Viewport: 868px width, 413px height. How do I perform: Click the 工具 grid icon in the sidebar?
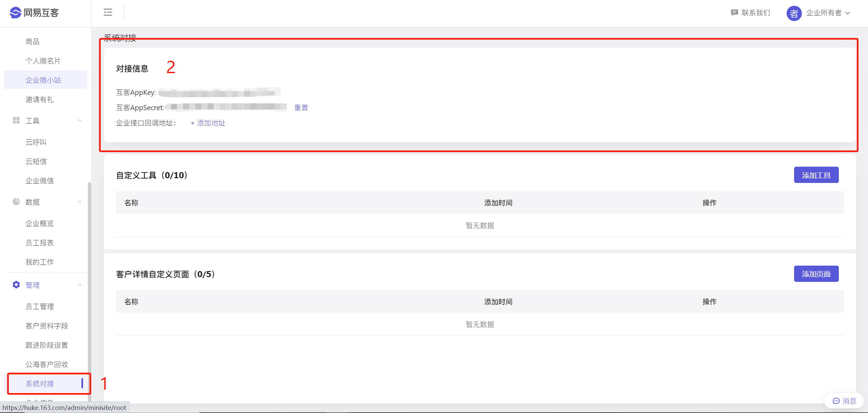[16, 121]
